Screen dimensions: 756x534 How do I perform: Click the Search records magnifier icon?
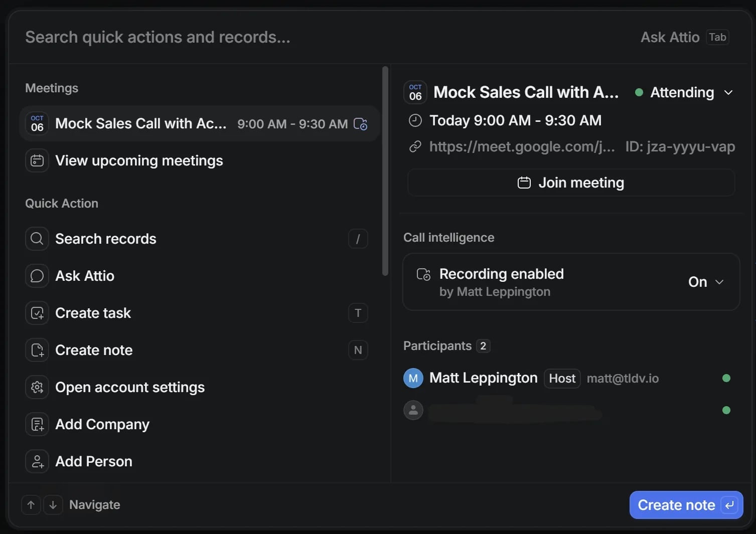pyautogui.click(x=37, y=239)
